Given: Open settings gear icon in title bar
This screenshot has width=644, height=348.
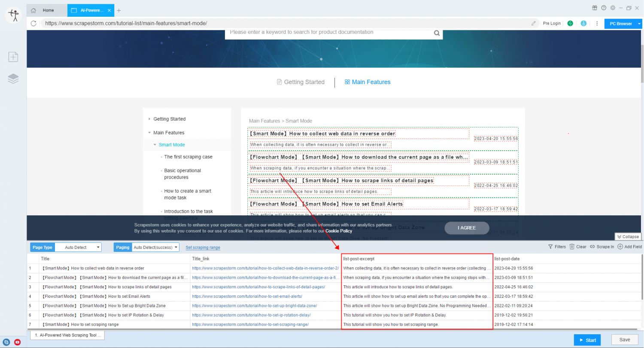Looking at the screenshot, I should 613,8.
